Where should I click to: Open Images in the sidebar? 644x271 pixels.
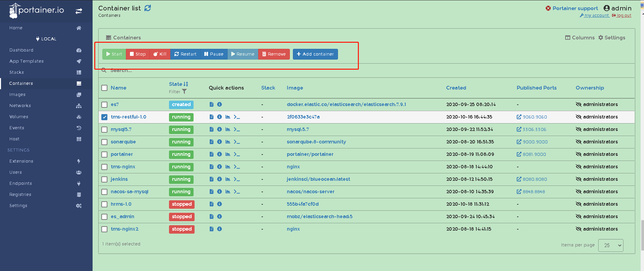coord(46,95)
